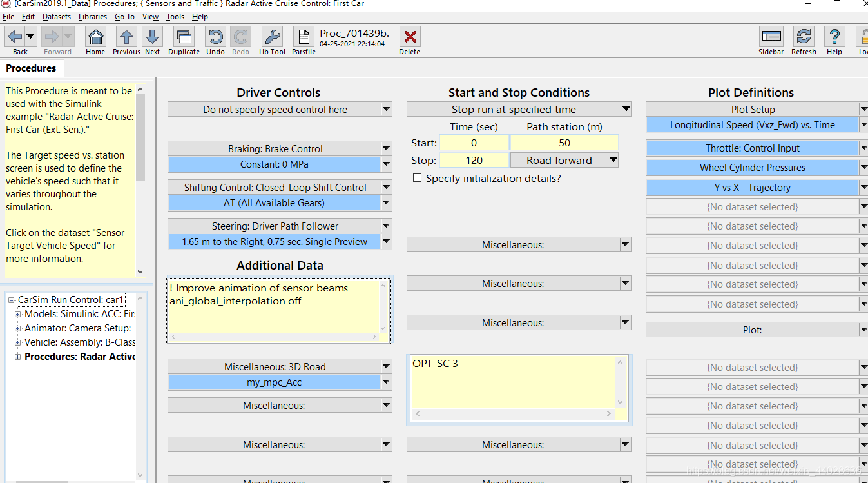Expand Models: Simulink ACC tree node
The height and width of the screenshot is (483, 868).
coord(17,314)
